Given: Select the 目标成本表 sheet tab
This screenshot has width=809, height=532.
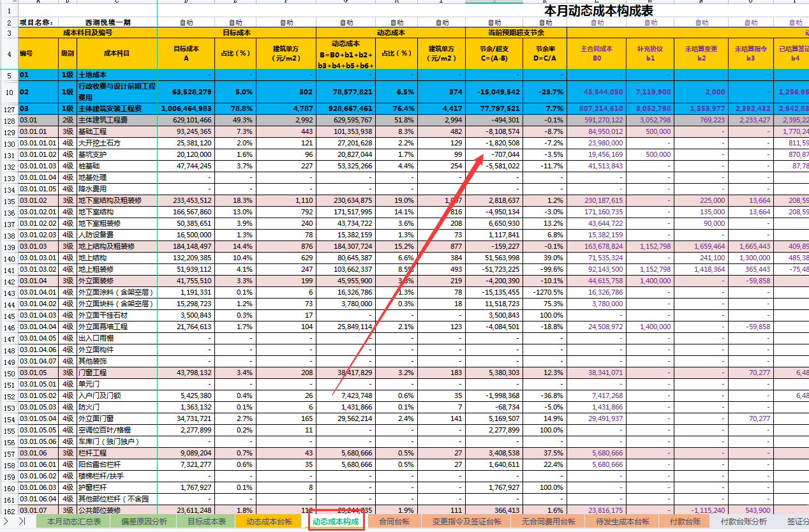Looking at the screenshot, I should pos(206,521).
